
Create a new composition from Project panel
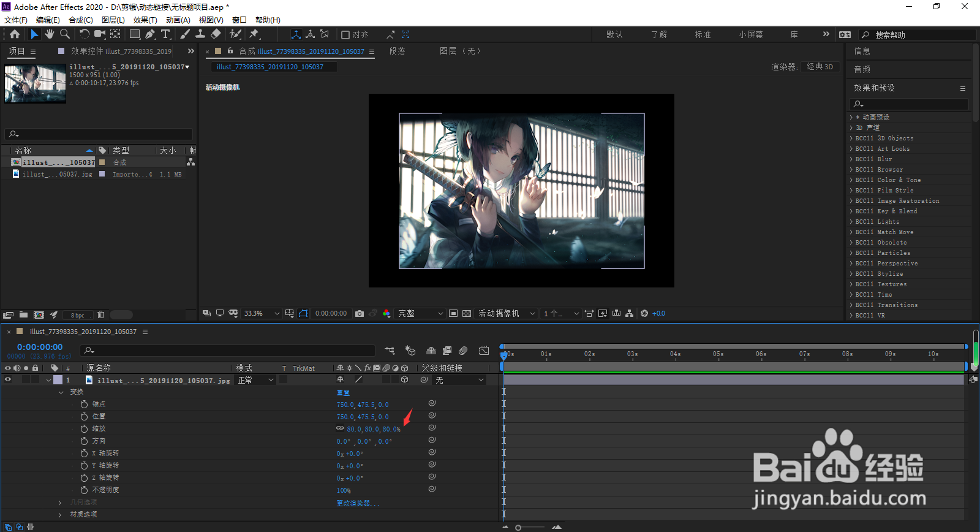[39, 314]
